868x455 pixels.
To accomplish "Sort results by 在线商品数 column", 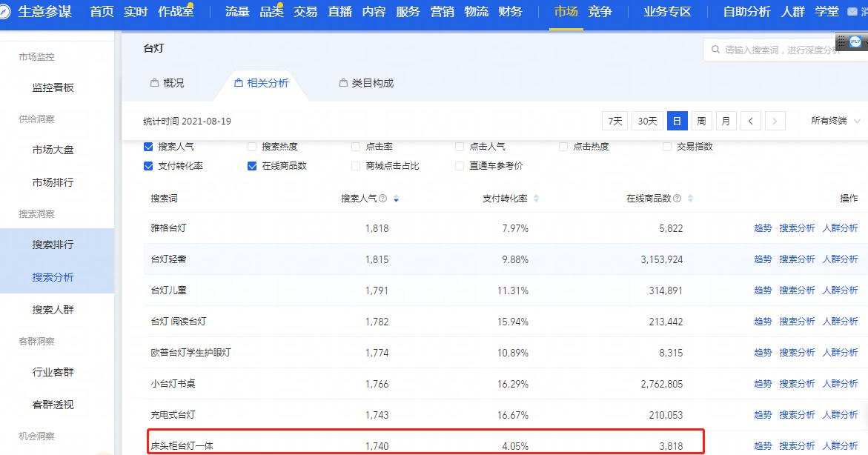I will (x=689, y=198).
